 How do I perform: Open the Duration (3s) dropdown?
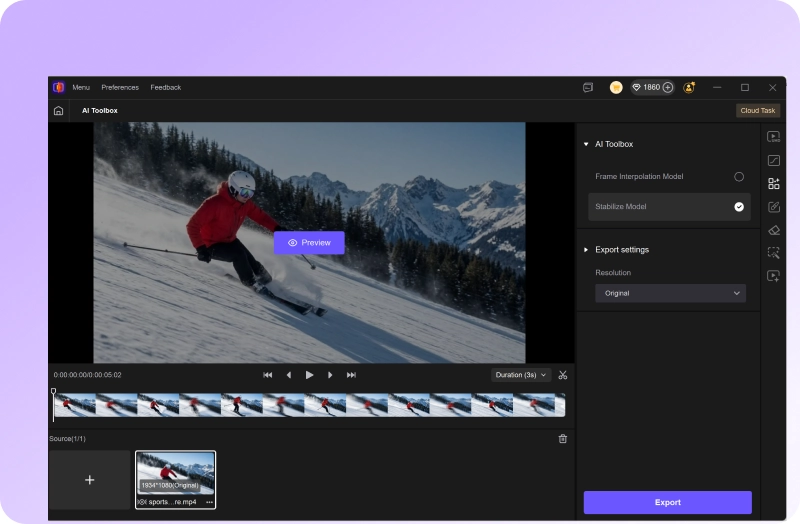pyautogui.click(x=521, y=375)
